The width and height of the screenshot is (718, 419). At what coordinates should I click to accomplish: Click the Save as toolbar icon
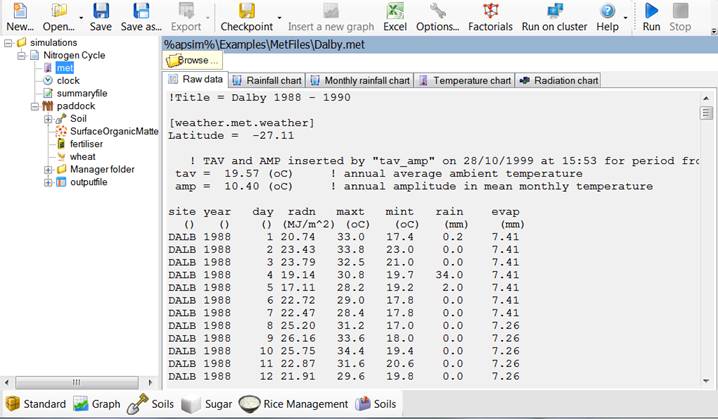141,17
